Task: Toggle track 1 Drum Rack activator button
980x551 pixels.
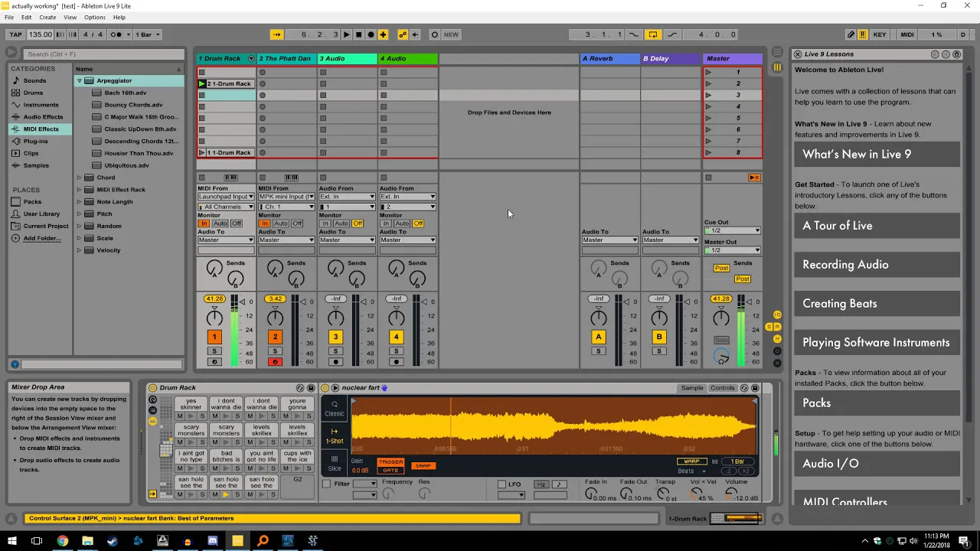Action: [214, 337]
